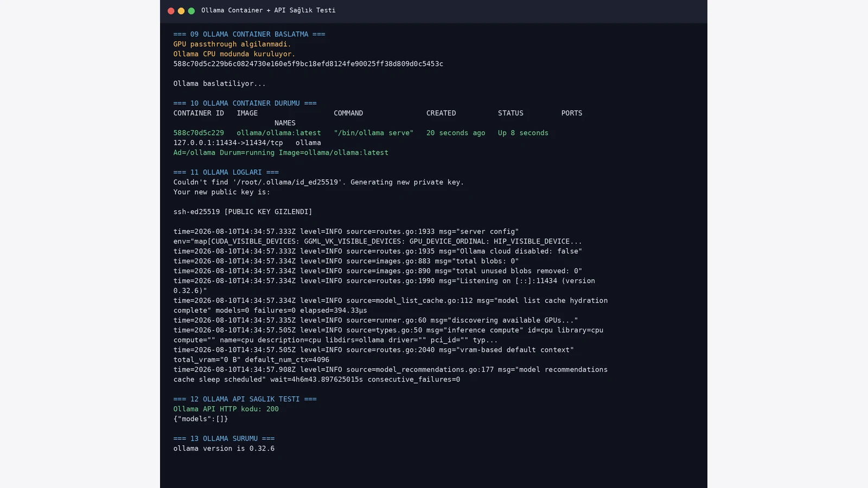Image resolution: width=868 pixels, height=488 pixels.
Task: Click the "Couldn't find '/root/.ollama/id_ed25519'" line
Action: [x=319, y=182]
